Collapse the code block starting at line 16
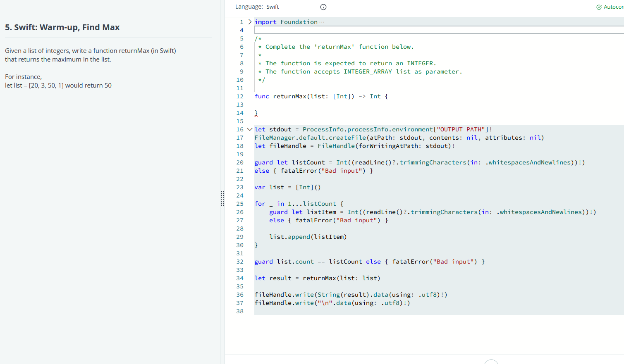The height and width of the screenshot is (364, 624). click(x=249, y=129)
